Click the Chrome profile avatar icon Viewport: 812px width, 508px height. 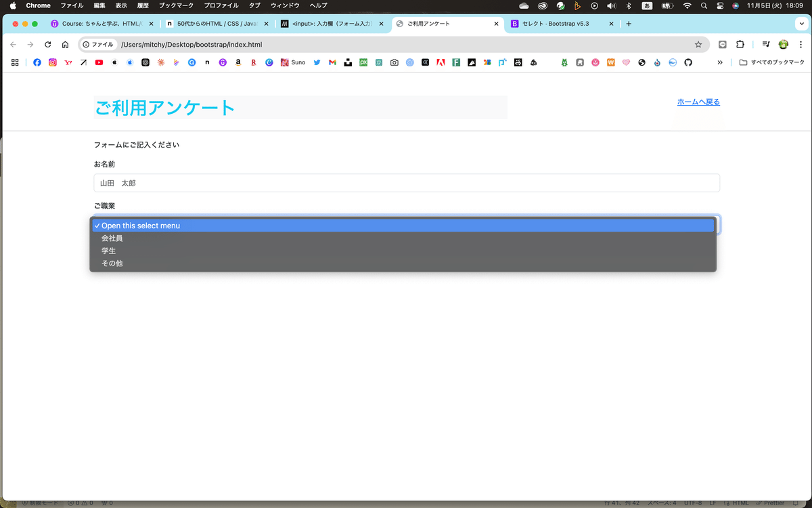click(783, 44)
